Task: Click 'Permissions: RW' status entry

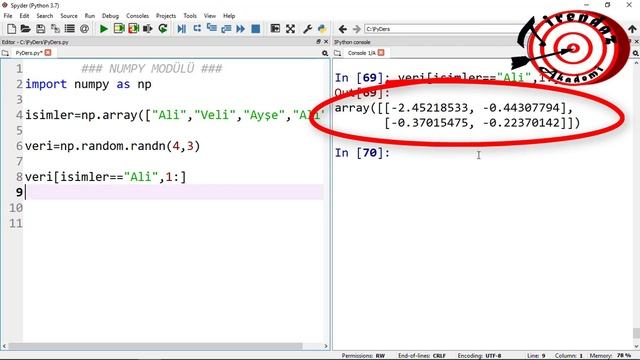Action: pyautogui.click(x=363, y=356)
